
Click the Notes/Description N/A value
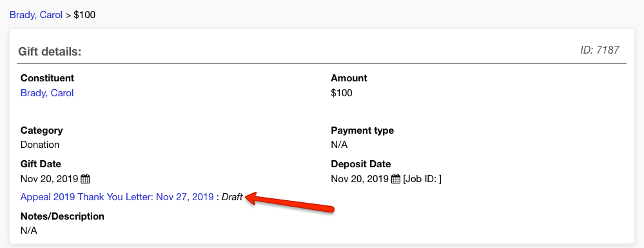[29, 231]
